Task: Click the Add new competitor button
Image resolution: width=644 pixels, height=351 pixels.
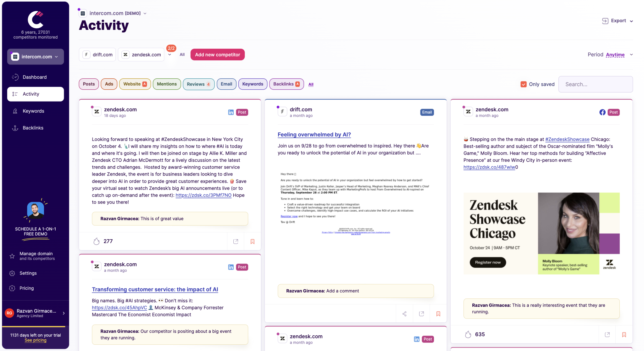Action: click(x=217, y=54)
